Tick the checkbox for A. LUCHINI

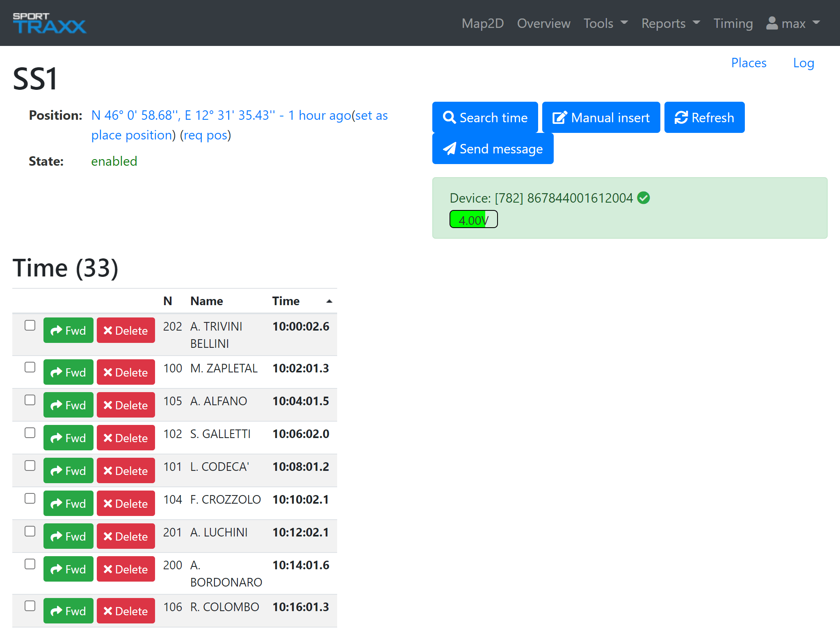[x=30, y=531]
